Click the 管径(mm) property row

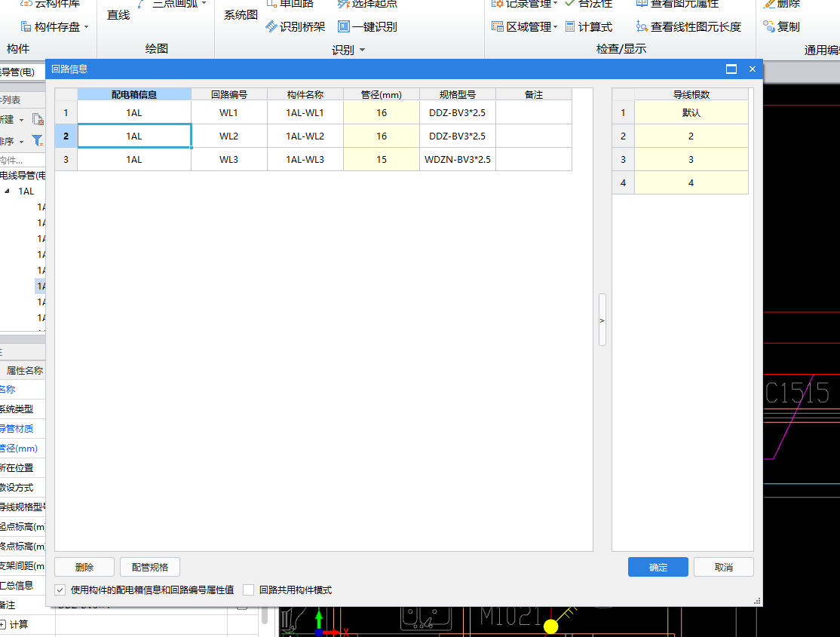click(x=23, y=449)
